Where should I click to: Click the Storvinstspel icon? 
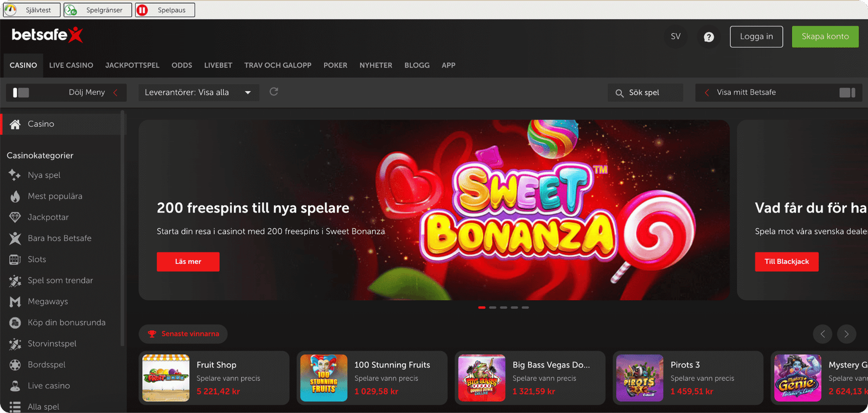(x=15, y=344)
